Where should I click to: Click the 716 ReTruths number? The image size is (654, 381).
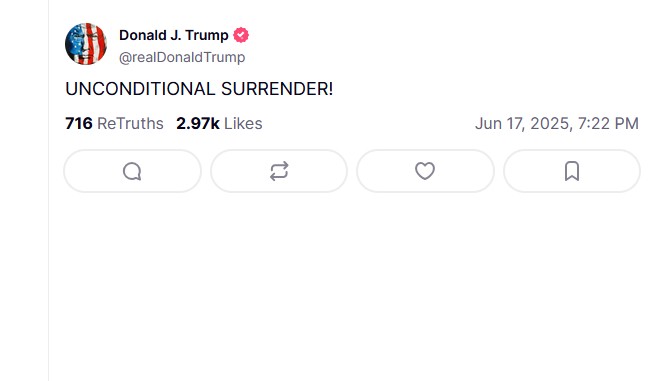[x=79, y=124]
